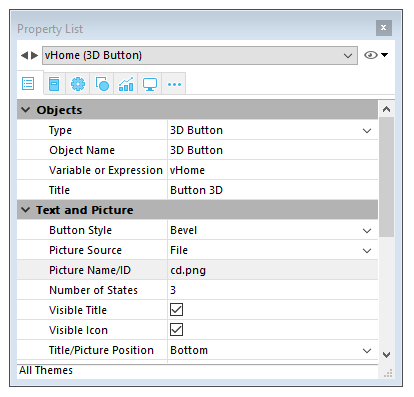The height and width of the screenshot is (397, 414).
Task: Collapse the Text and Picture section
Action: coord(25,210)
